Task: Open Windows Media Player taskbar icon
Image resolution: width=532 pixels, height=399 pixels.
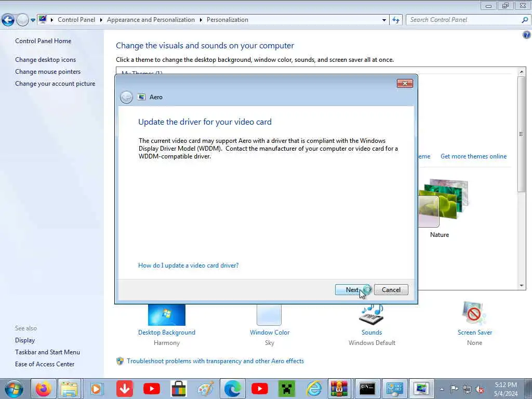Action: 96,389
